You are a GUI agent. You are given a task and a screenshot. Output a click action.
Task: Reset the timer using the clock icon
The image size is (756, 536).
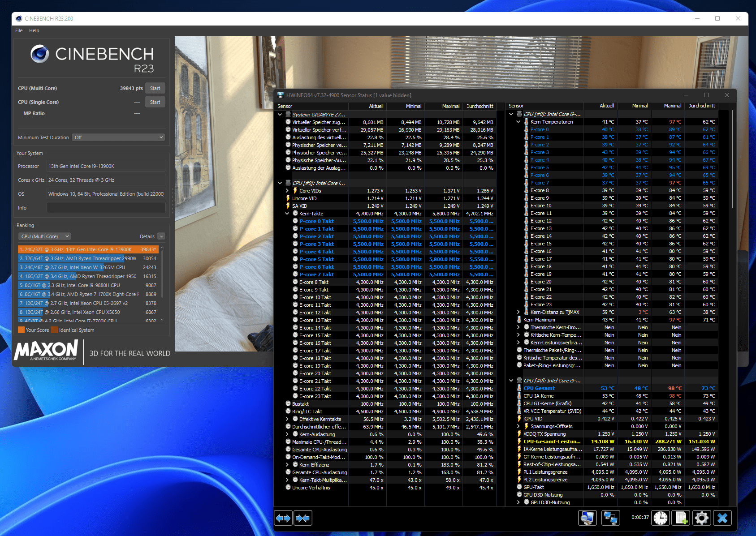660,518
